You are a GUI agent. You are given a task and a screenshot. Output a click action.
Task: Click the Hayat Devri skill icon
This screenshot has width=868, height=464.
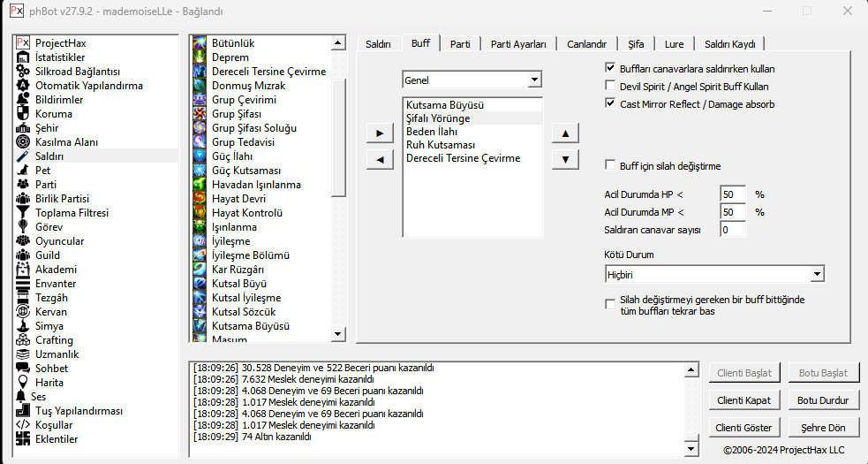(200, 199)
